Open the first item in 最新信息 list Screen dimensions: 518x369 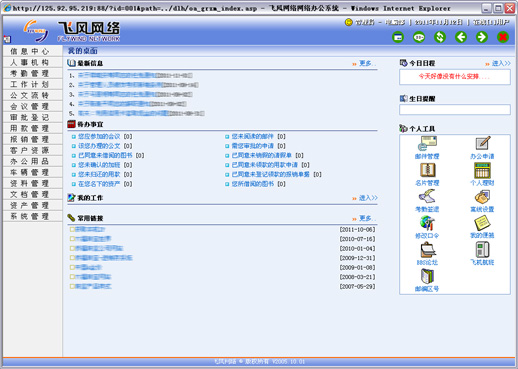click(117, 76)
